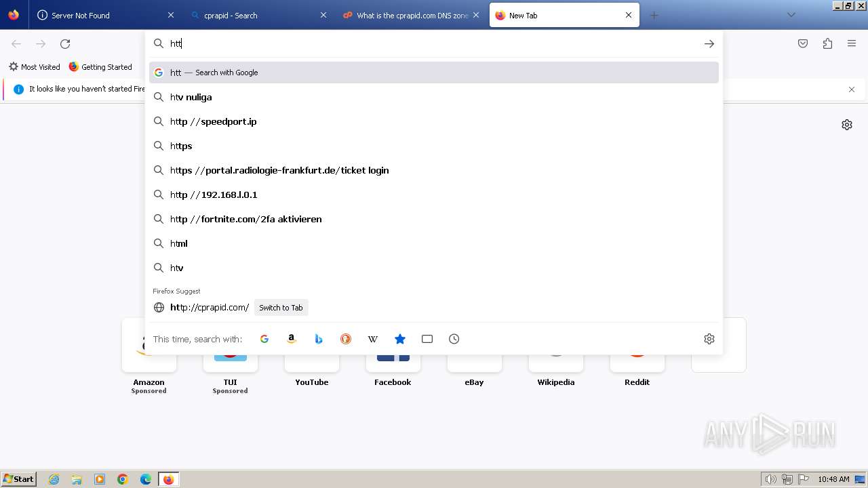This screenshot has width=868, height=488.
Task: Choose 'http //speedport.ip' suggestion
Action: (x=434, y=121)
